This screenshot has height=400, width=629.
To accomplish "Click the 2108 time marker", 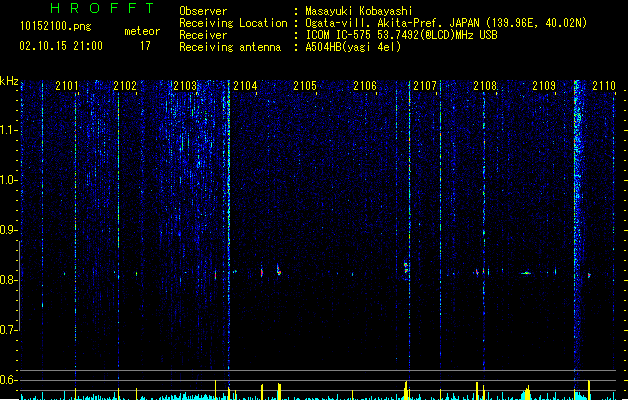I will 485,86.
